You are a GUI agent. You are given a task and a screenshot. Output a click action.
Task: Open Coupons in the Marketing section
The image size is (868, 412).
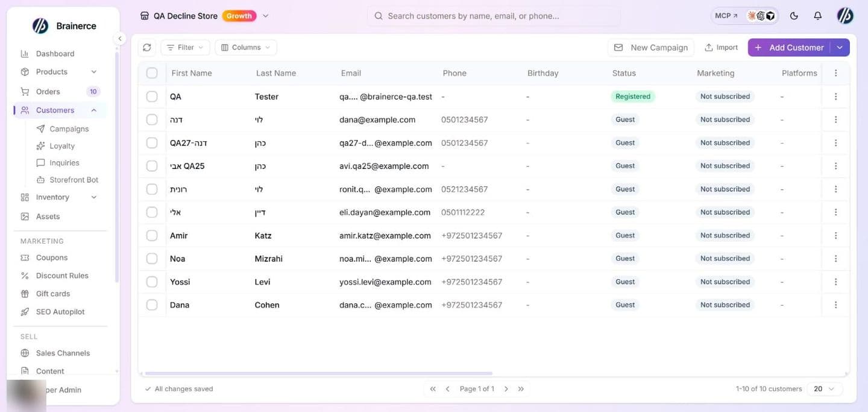(51, 258)
